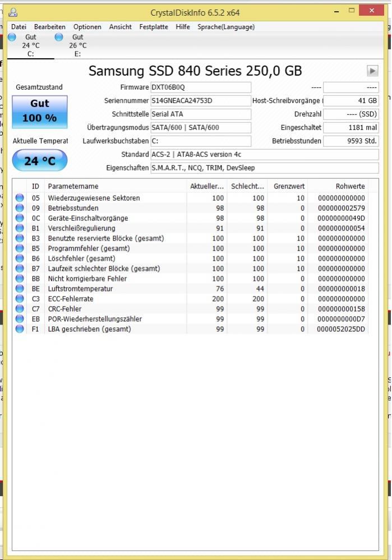Click the Betriebsstunden value 9593 Std.

(351, 141)
